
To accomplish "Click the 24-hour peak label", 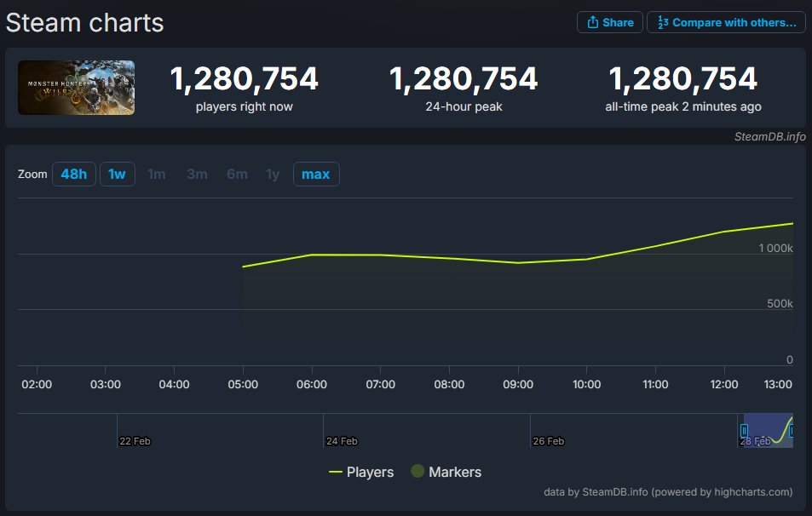I will (x=464, y=106).
